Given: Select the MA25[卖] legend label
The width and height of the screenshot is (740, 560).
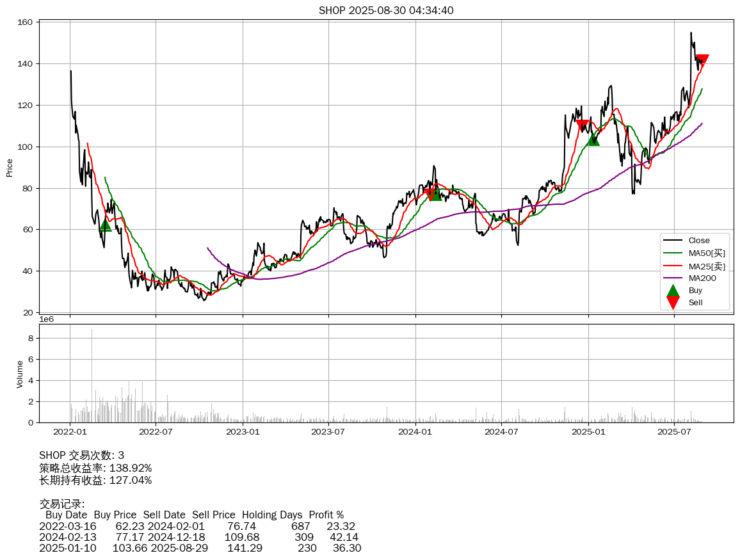Looking at the screenshot, I should click(x=707, y=266).
